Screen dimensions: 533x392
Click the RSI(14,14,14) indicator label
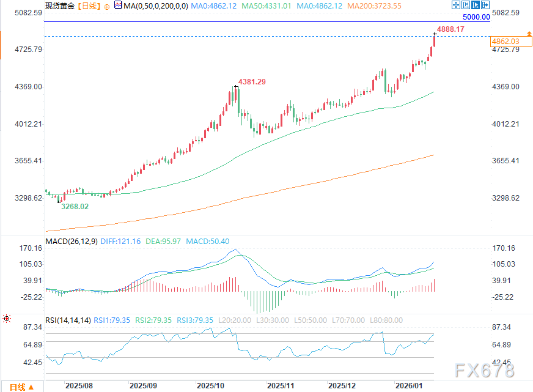pos(68,320)
